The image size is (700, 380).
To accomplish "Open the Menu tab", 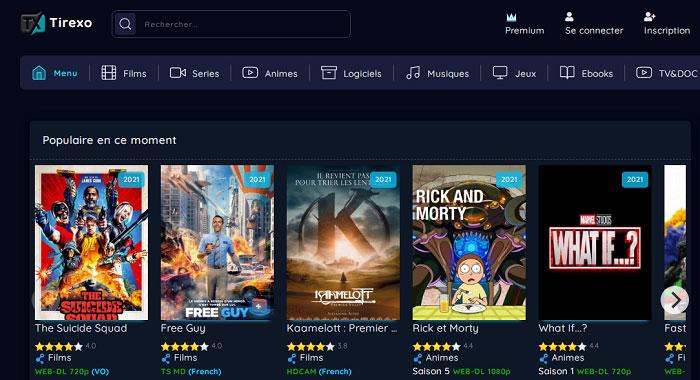I will [54, 73].
